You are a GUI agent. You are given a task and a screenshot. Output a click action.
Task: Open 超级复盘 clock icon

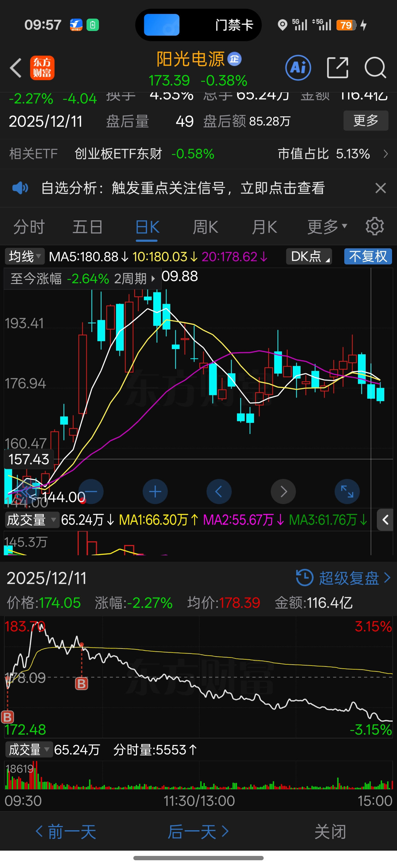305,578
